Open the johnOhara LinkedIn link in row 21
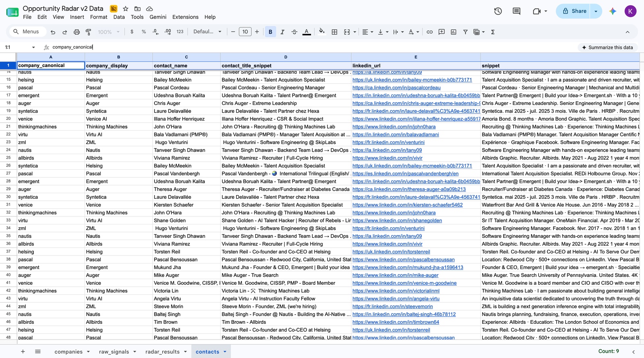Image resolution: width=644 pixels, height=358 pixels. [394, 127]
